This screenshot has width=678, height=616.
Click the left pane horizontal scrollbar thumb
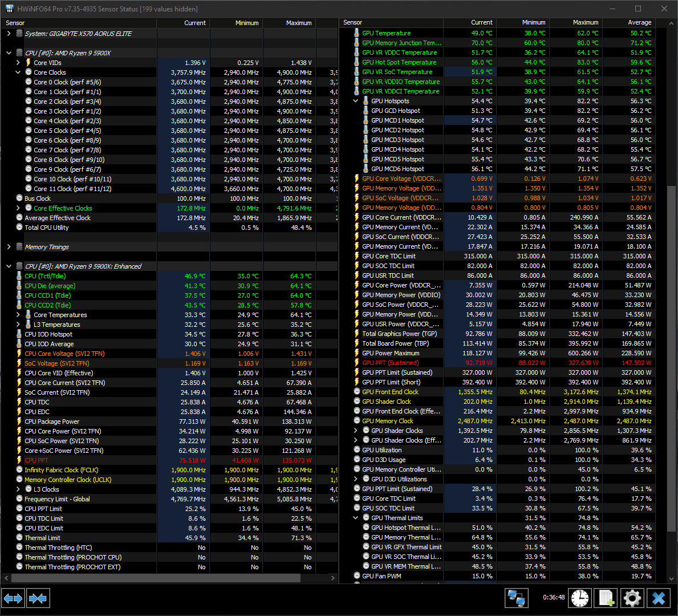tap(156, 578)
